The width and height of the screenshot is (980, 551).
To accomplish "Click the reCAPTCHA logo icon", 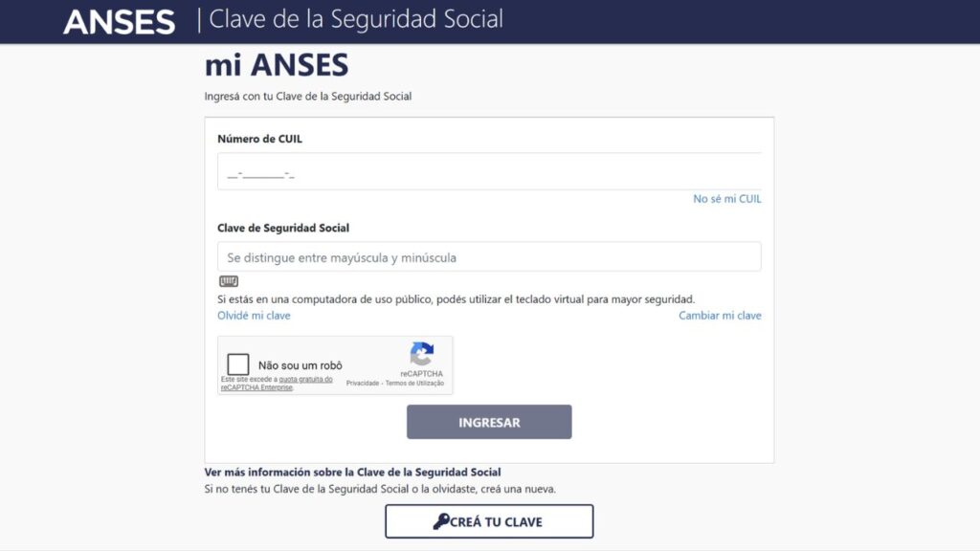I will [x=422, y=354].
